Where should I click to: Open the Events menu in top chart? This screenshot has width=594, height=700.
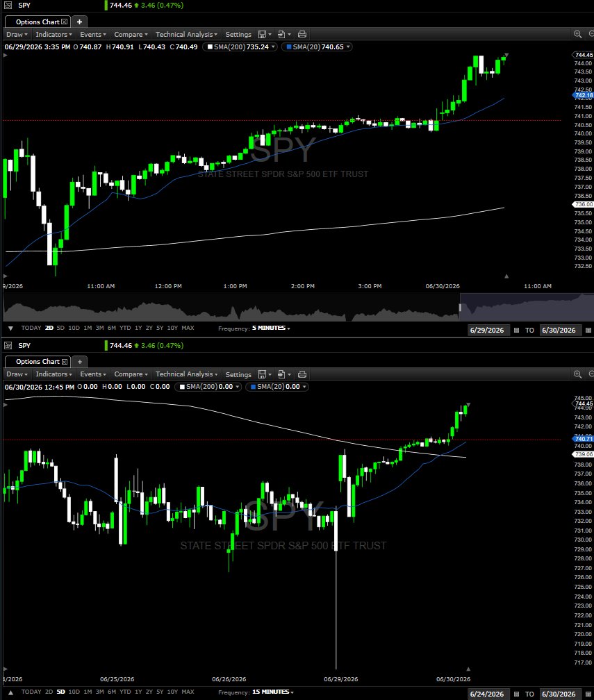click(93, 35)
